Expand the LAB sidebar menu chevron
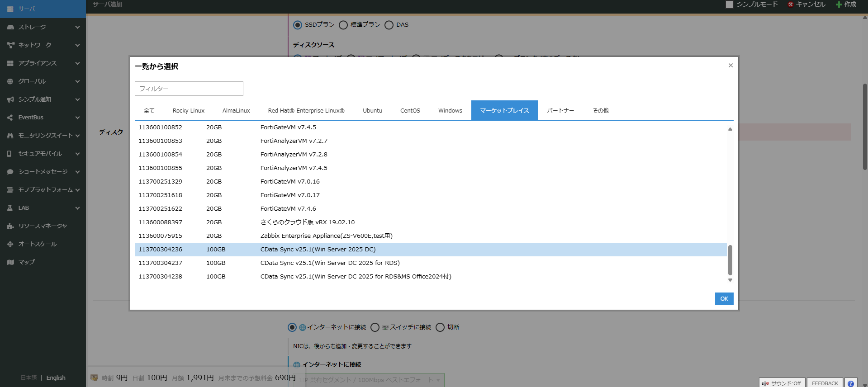The width and height of the screenshot is (868, 387). (77, 208)
